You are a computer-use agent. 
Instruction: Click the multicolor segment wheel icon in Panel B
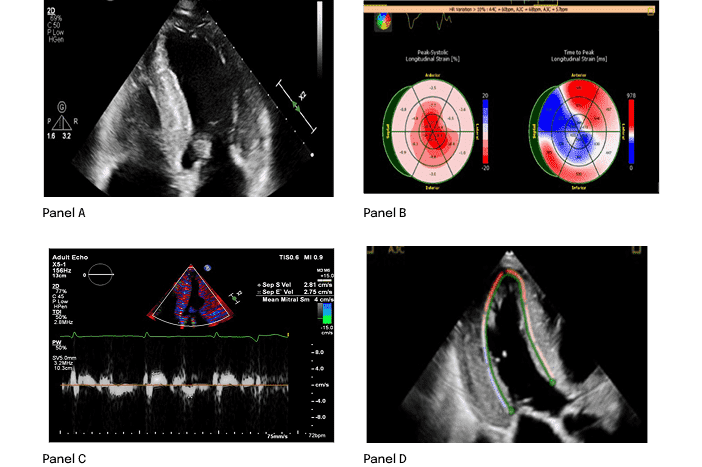click(383, 22)
